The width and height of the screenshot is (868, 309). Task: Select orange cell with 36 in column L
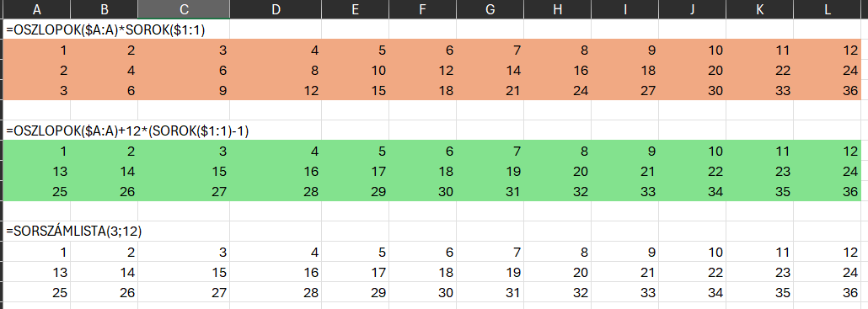tap(827, 91)
